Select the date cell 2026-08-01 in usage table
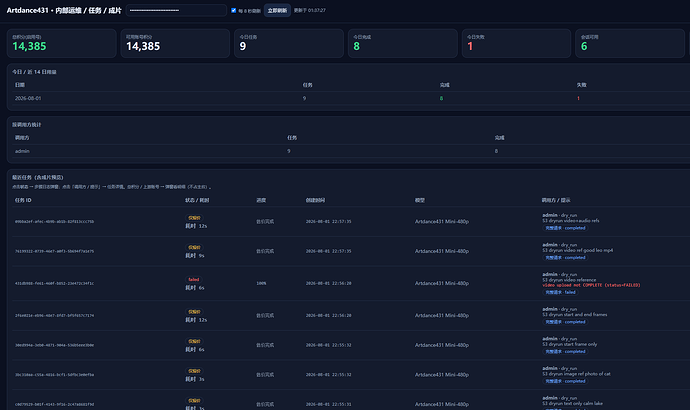 tap(28, 98)
